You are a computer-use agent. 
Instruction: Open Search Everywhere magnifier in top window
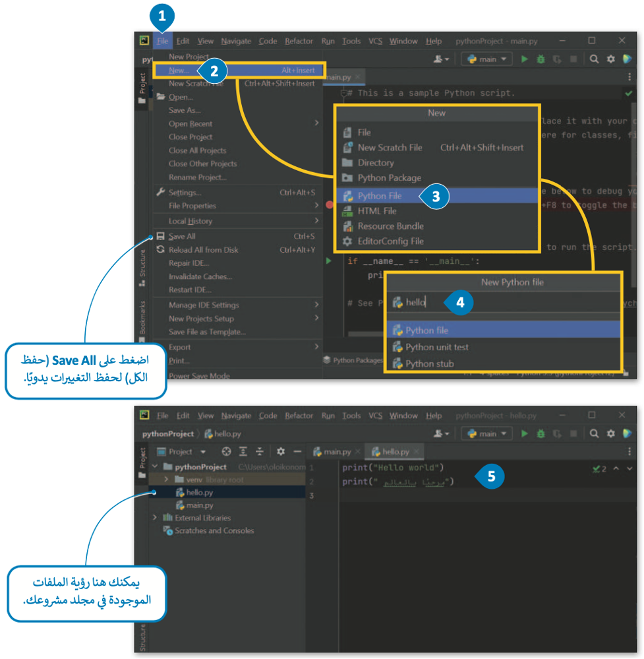(594, 59)
